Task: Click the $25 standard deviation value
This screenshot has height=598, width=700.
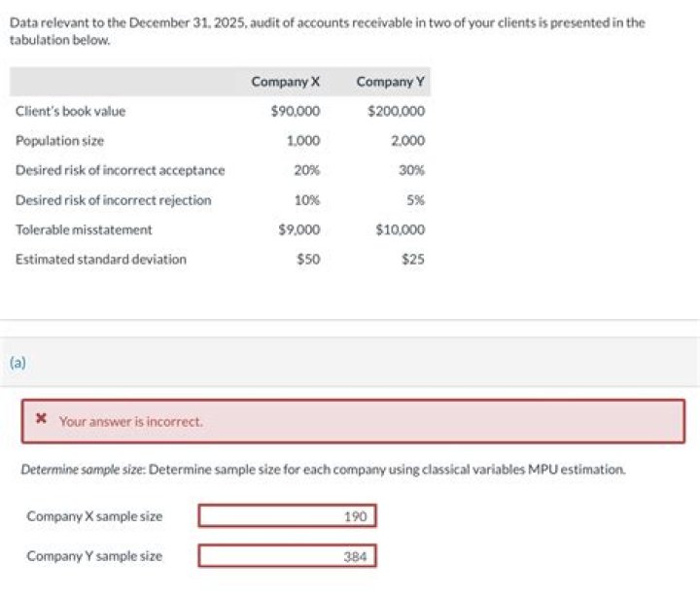Action: [412, 260]
